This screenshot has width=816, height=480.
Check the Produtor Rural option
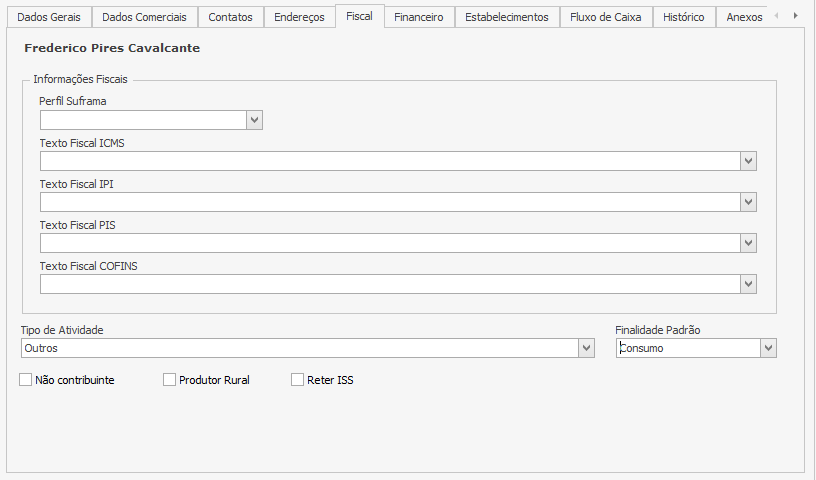[x=170, y=380]
